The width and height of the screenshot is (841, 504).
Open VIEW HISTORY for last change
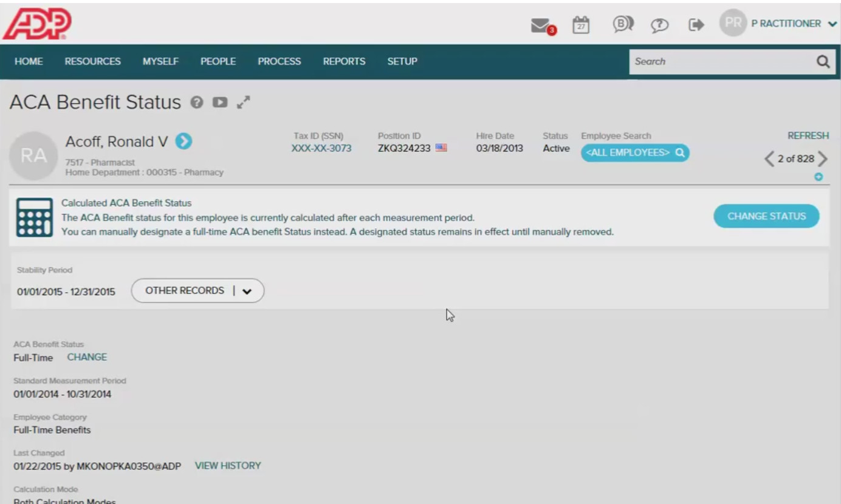click(x=227, y=465)
